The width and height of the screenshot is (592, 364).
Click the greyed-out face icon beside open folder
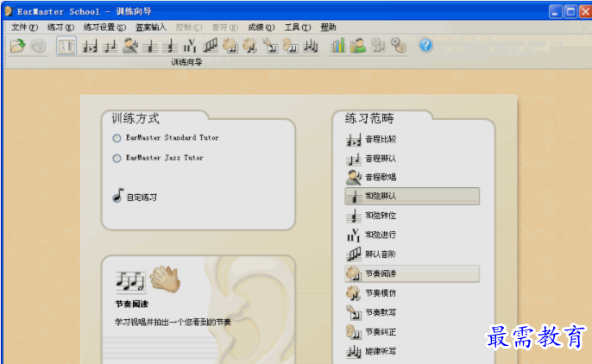[38, 46]
